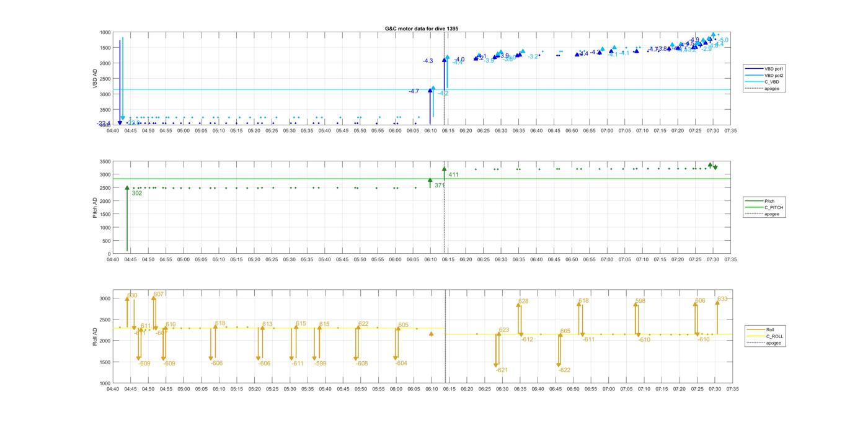
Task: Click the roll data label '628'
Action: [x=523, y=302]
